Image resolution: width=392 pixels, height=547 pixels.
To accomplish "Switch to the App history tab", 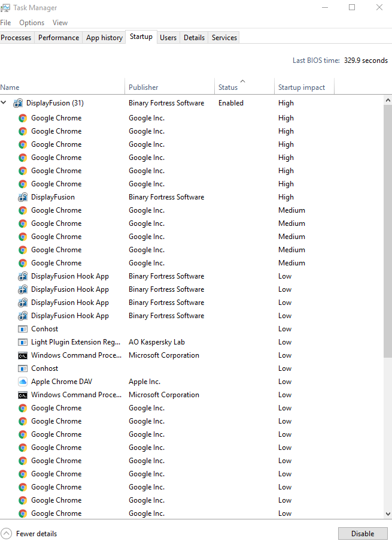I will coord(104,38).
